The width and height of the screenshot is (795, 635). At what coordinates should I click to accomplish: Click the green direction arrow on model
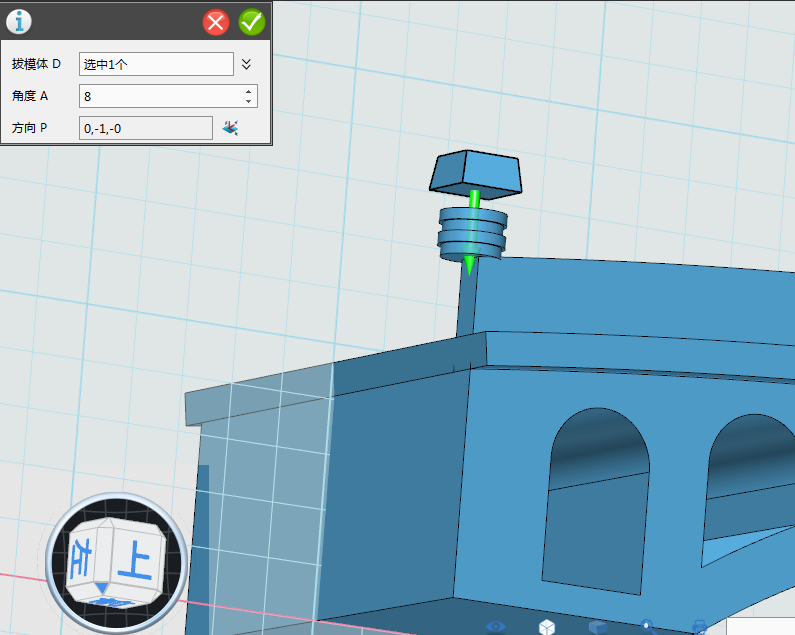point(474,230)
